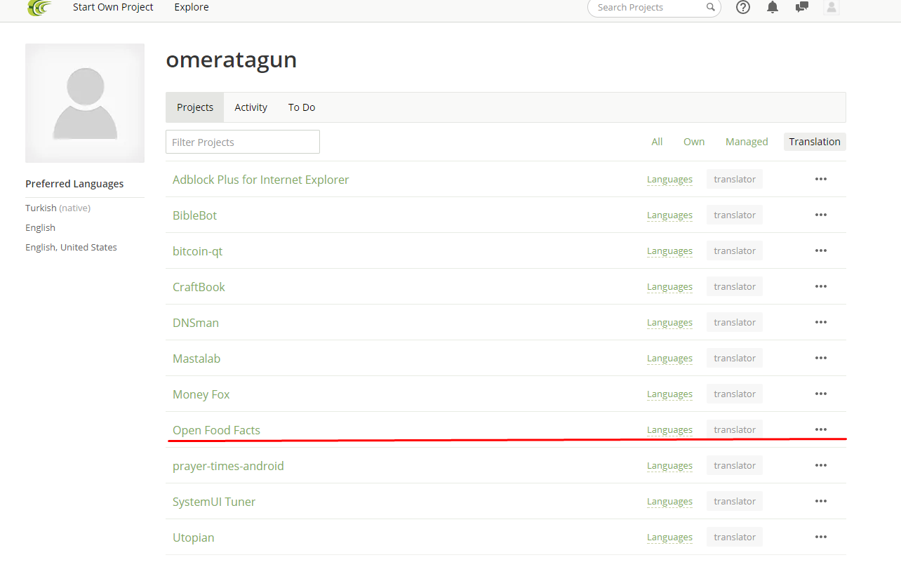Open the CraftBook project link
Image resolution: width=901 pixels, height=588 pixels.
coord(199,287)
